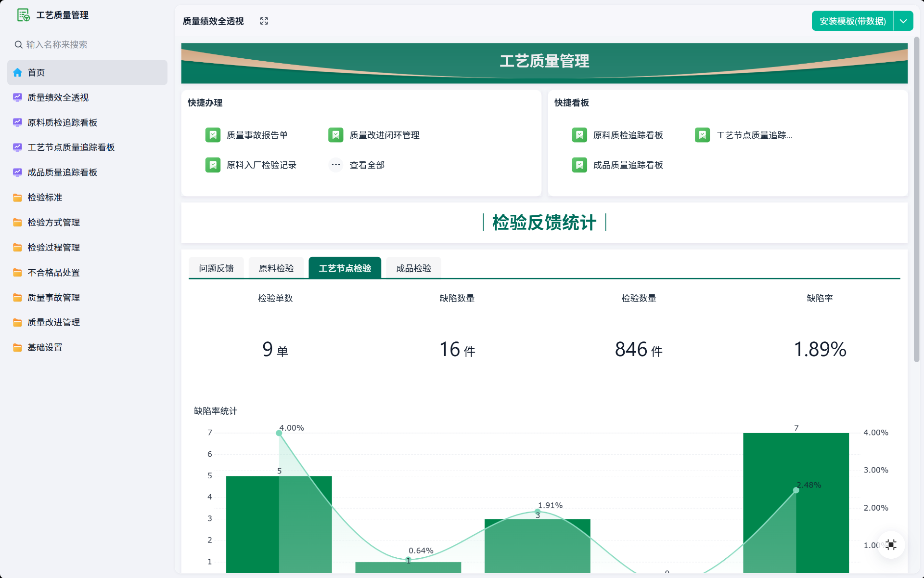Switch to the 成品检验 tab
924x578 pixels.
pos(413,268)
